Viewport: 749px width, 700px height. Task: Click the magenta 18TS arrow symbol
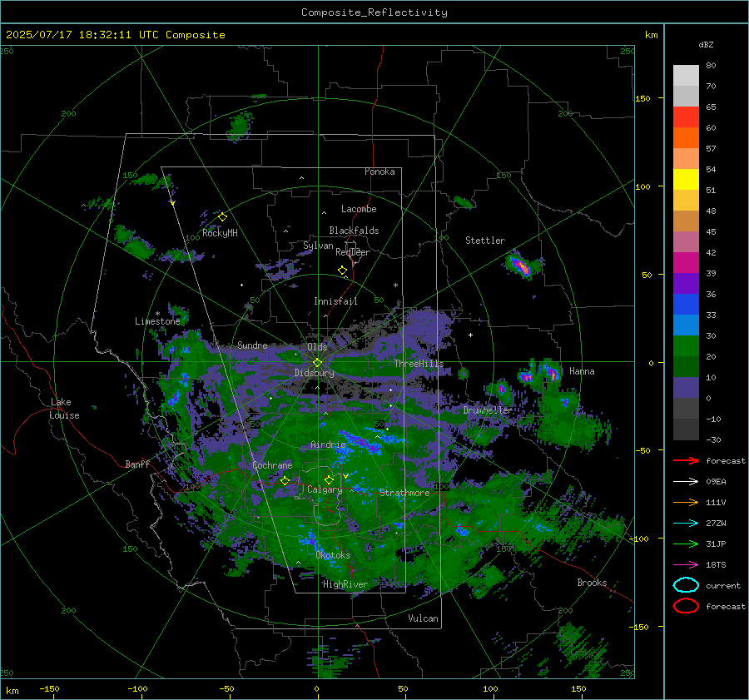(x=686, y=565)
